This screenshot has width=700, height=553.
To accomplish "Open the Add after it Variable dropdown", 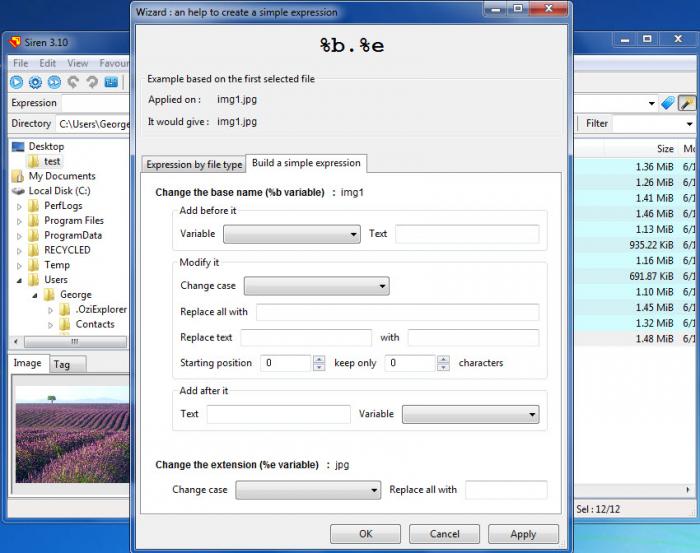I will (471, 414).
